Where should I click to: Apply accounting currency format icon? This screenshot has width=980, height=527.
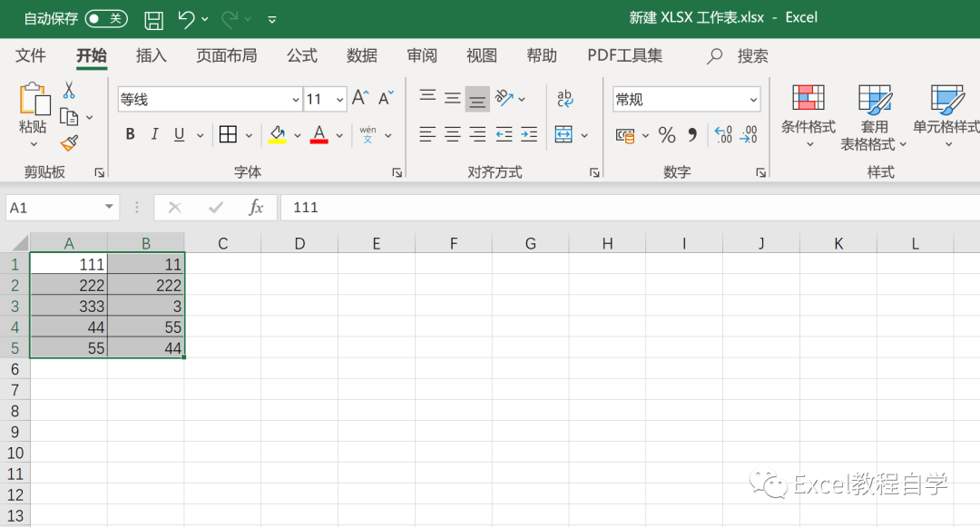(625, 135)
